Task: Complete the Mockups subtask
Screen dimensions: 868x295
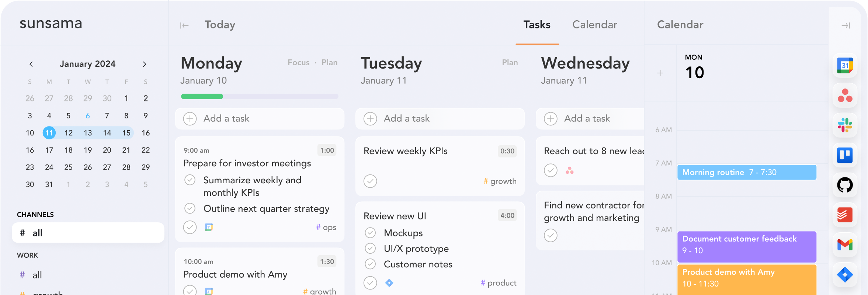Action: (x=370, y=233)
